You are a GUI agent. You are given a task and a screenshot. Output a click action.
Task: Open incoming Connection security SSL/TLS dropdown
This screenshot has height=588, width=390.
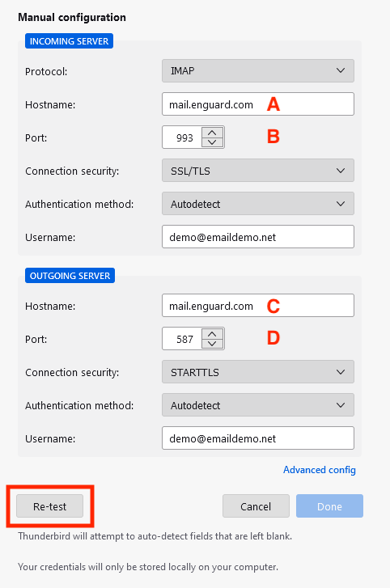(258, 171)
